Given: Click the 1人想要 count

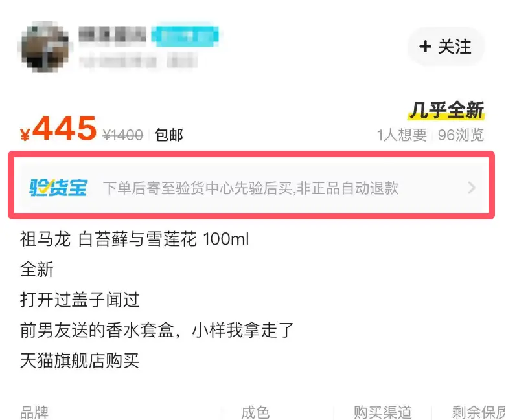Looking at the screenshot, I should (x=402, y=135).
